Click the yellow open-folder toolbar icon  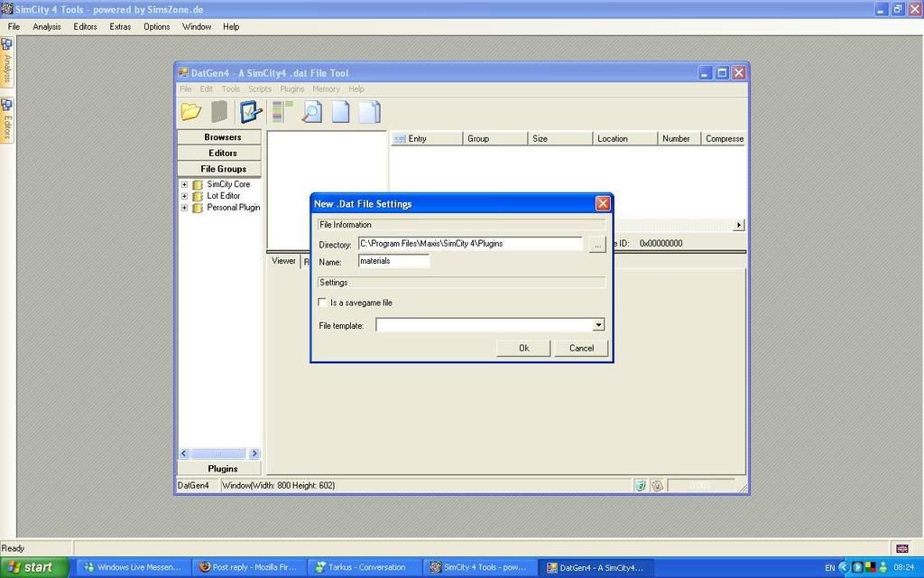click(x=191, y=111)
